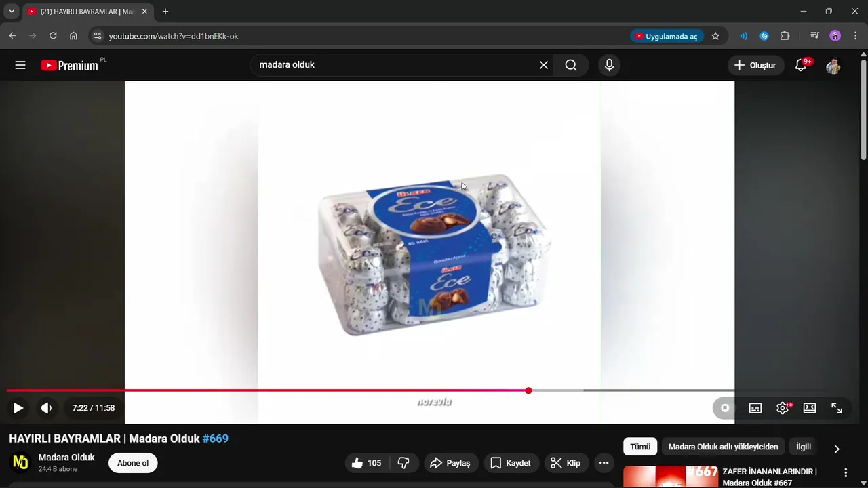868x488 pixels.
Task: Open the YouTube account avatar menu
Action: point(833,65)
